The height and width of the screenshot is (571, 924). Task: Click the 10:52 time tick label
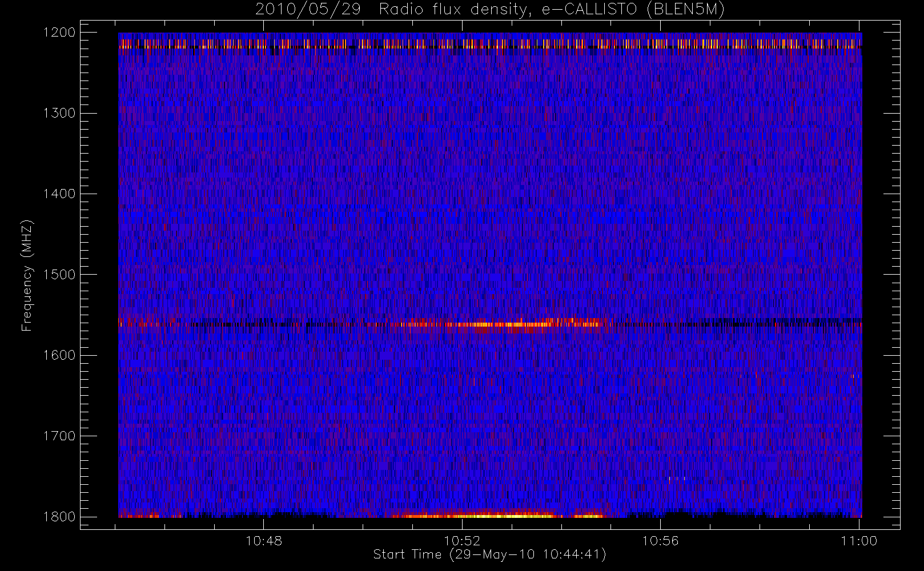(462, 541)
